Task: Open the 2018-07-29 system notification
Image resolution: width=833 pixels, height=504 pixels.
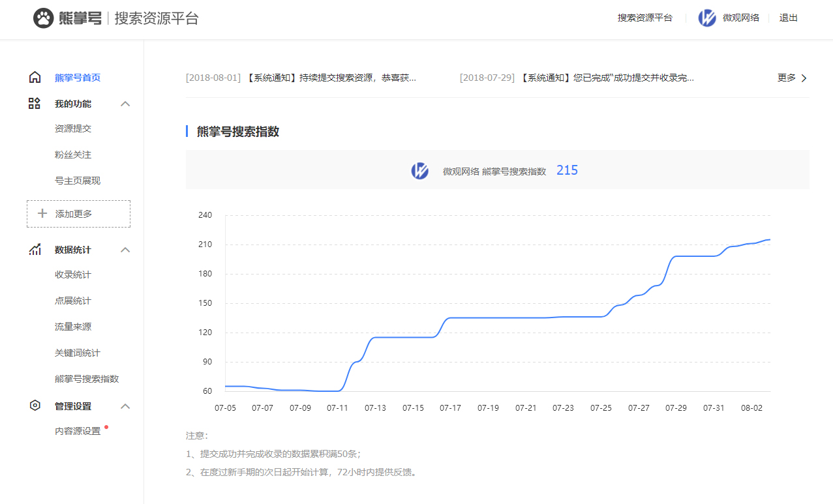Action: [577, 78]
